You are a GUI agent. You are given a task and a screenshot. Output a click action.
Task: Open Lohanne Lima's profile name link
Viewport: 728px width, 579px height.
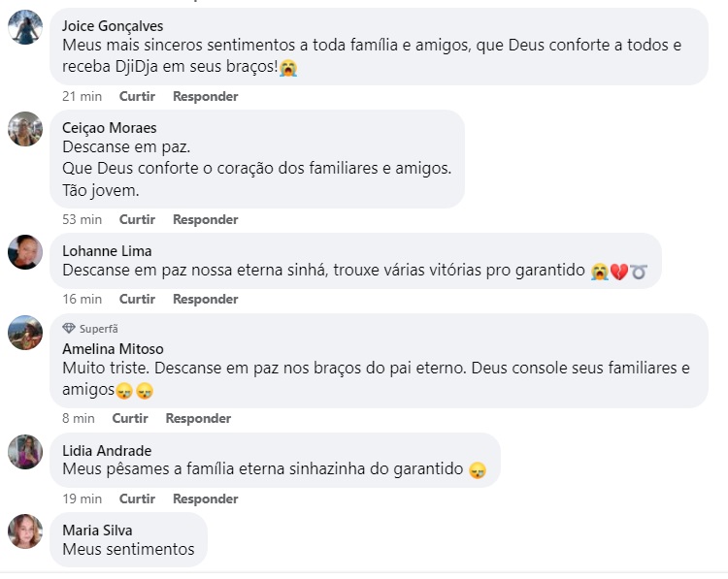pos(107,251)
